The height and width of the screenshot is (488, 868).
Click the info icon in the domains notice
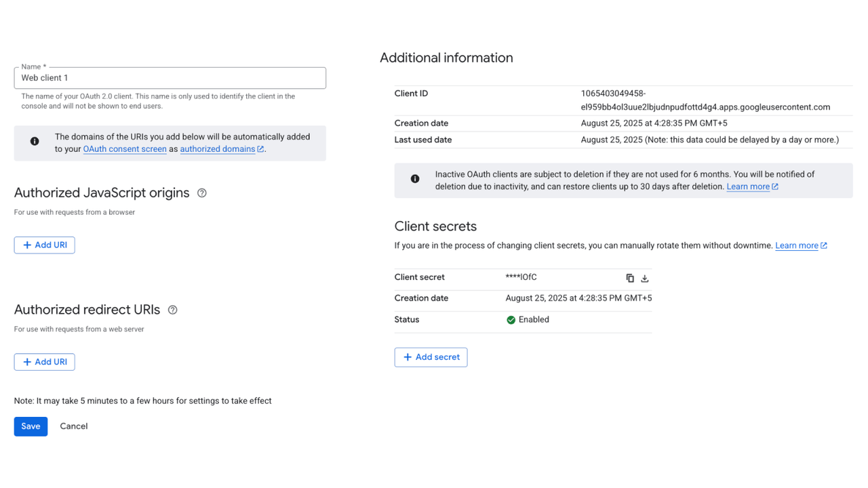tap(35, 141)
